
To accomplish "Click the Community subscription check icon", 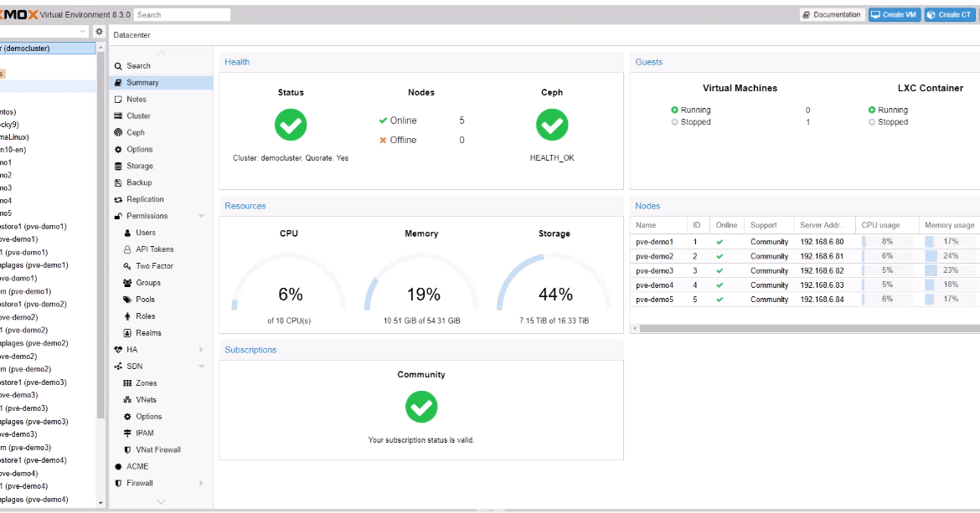I will [421, 407].
